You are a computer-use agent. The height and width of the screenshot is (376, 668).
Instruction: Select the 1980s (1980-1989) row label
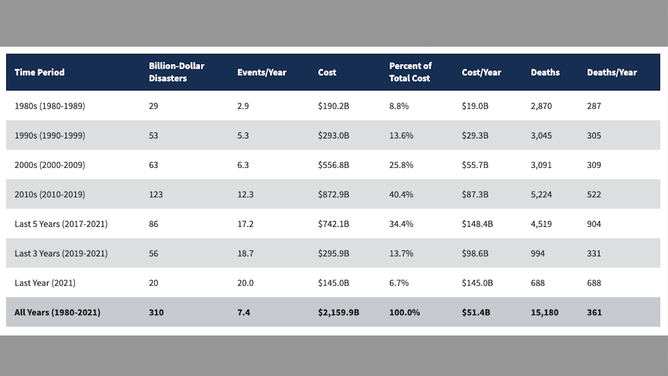[50, 106]
